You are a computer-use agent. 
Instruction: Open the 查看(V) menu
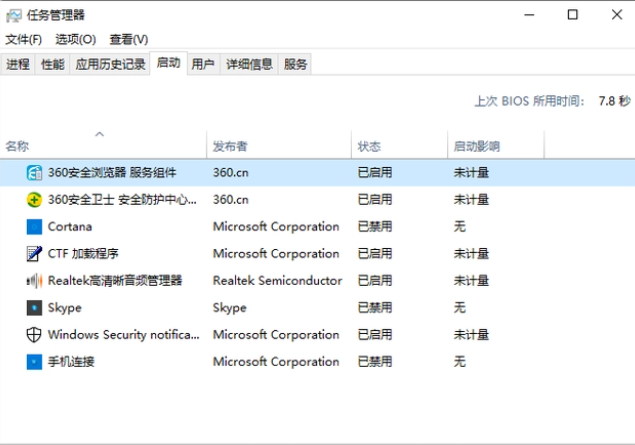coord(128,39)
